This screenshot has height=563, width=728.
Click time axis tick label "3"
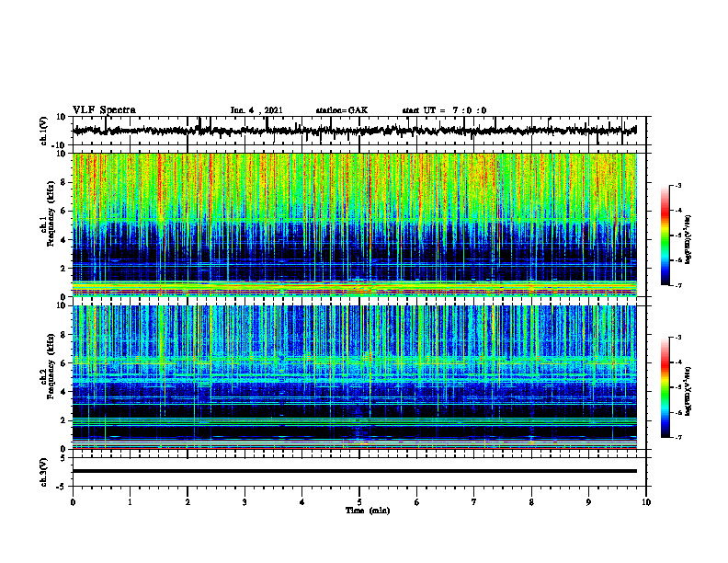click(245, 502)
